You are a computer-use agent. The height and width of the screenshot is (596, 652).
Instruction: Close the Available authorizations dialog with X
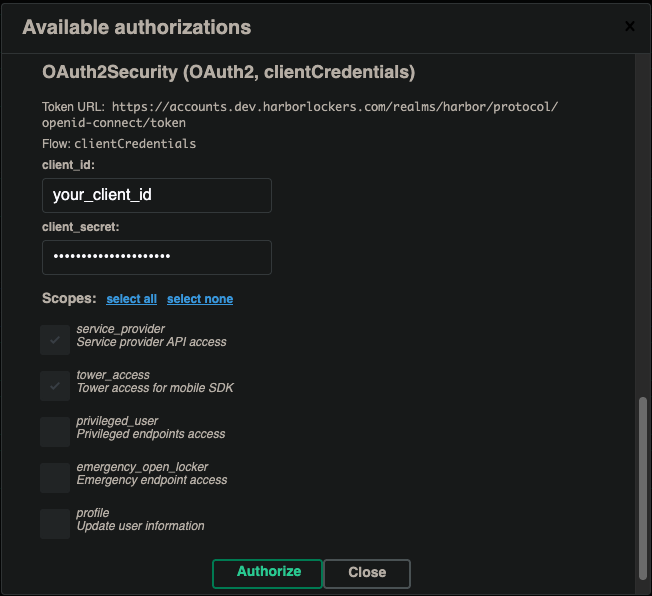click(629, 27)
